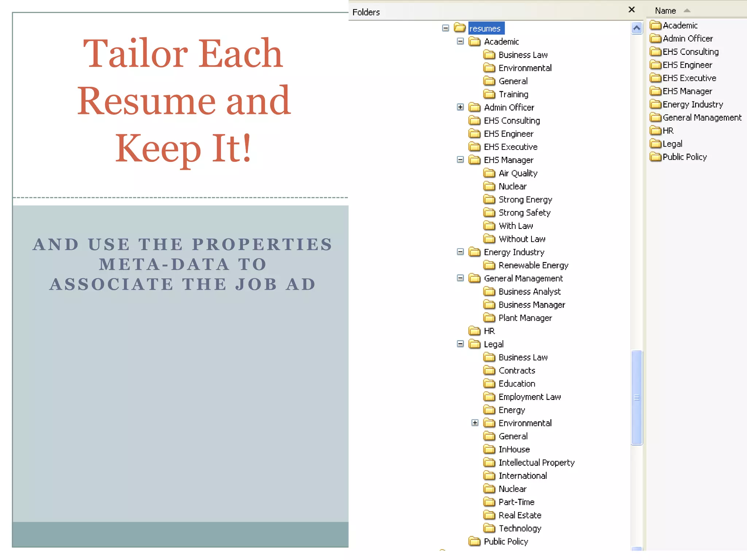Image resolution: width=747 pixels, height=560 pixels.
Task: Open Contracts folder icon under Legal
Action: (489, 370)
